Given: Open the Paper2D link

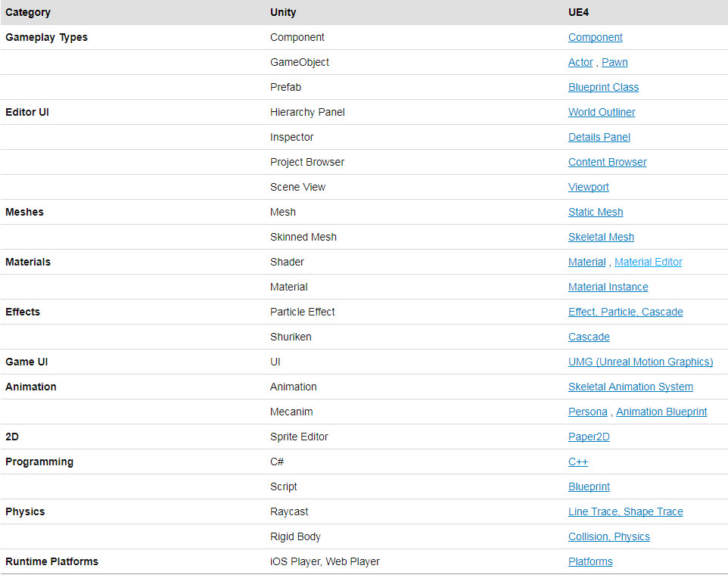Looking at the screenshot, I should pos(589,437).
